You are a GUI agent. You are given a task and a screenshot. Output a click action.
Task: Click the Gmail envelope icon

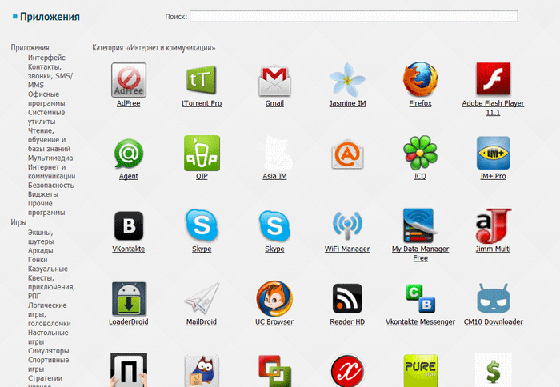click(x=274, y=80)
